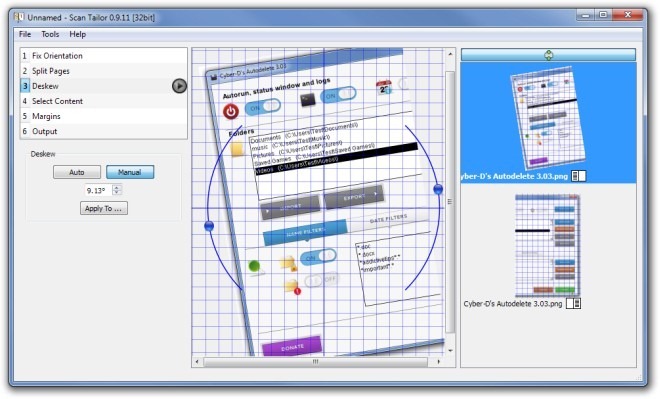The height and width of the screenshot is (399, 660).
Task: Click the Apply To ... button
Action: pos(104,208)
